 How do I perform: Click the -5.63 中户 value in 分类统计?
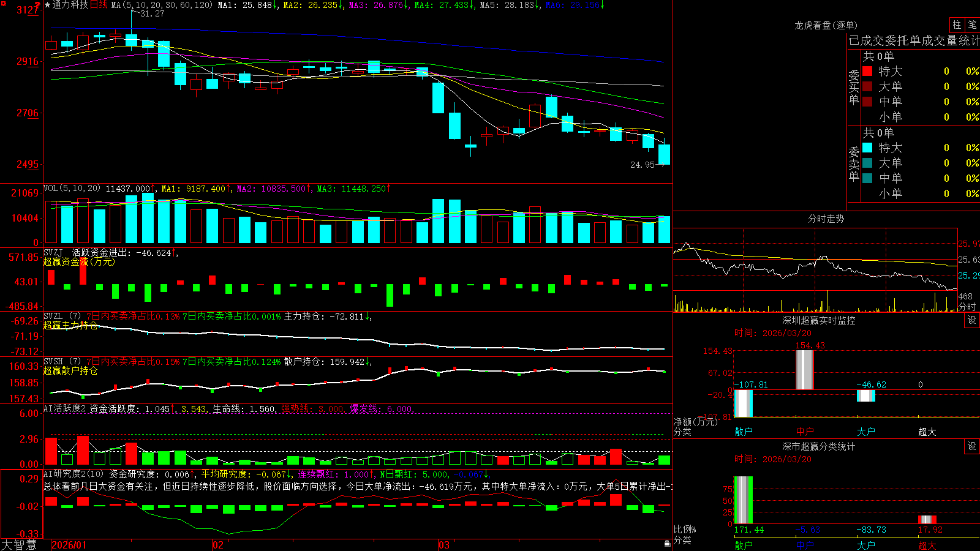(807, 530)
